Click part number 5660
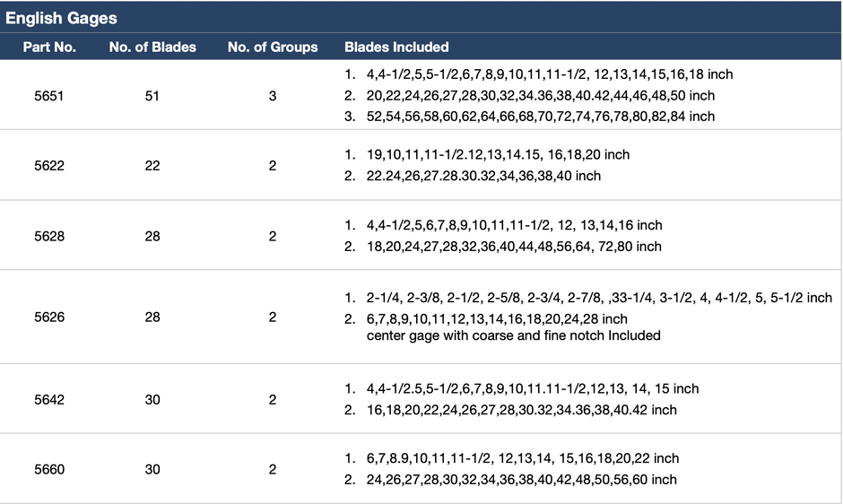Viewport: 843px width, 504px height. 49,469
